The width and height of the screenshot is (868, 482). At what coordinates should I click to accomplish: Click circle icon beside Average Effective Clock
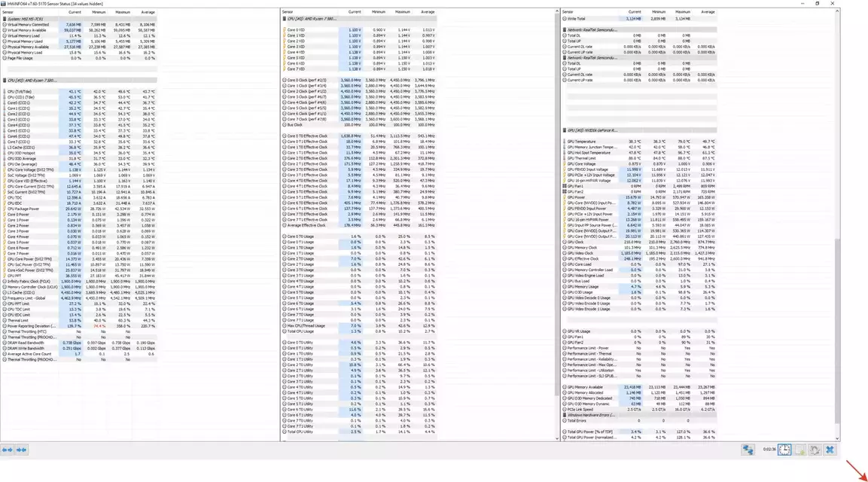coord(285,225)
